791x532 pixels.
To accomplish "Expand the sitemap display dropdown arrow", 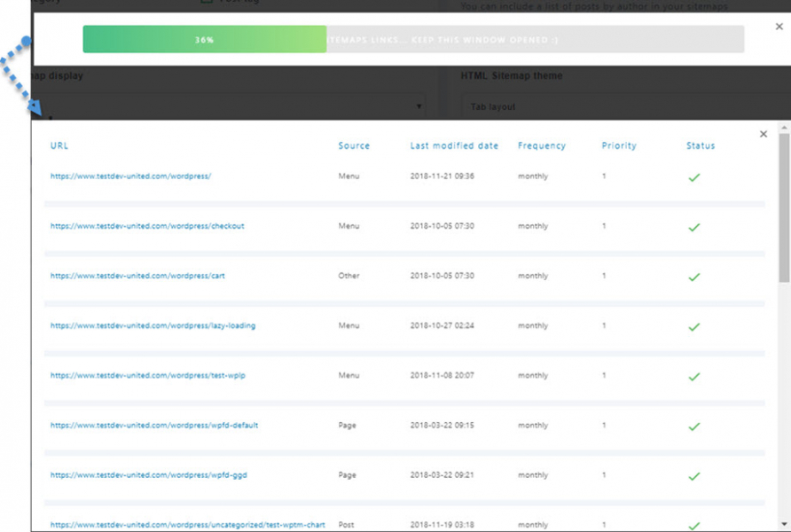I will [419, 107].
